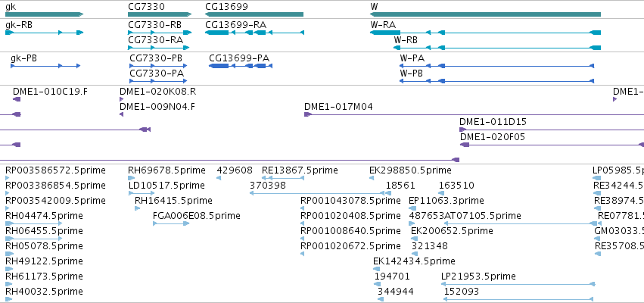Image resolution: width=644 pixels, height=303 pixels.
Task: Click the RH69678.5prime EST label
Action: click(x=166, y=170)
